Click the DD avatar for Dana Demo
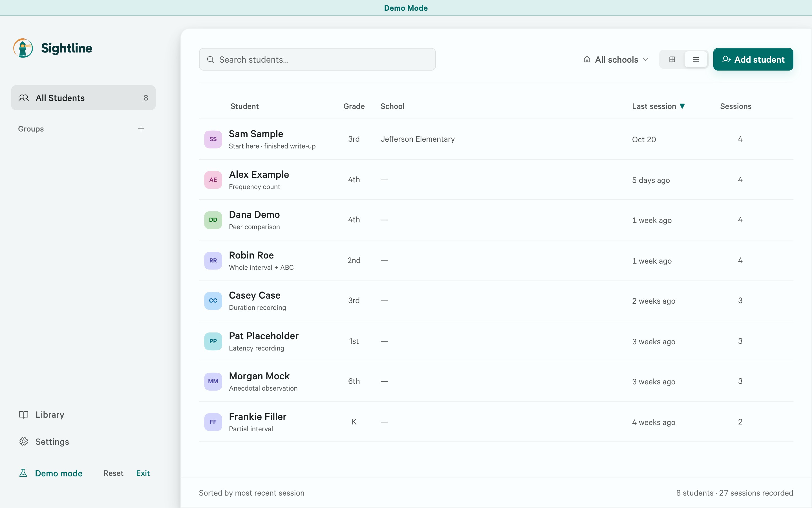Viewport: 812px width, 508px height. click(x=213, y=220)
